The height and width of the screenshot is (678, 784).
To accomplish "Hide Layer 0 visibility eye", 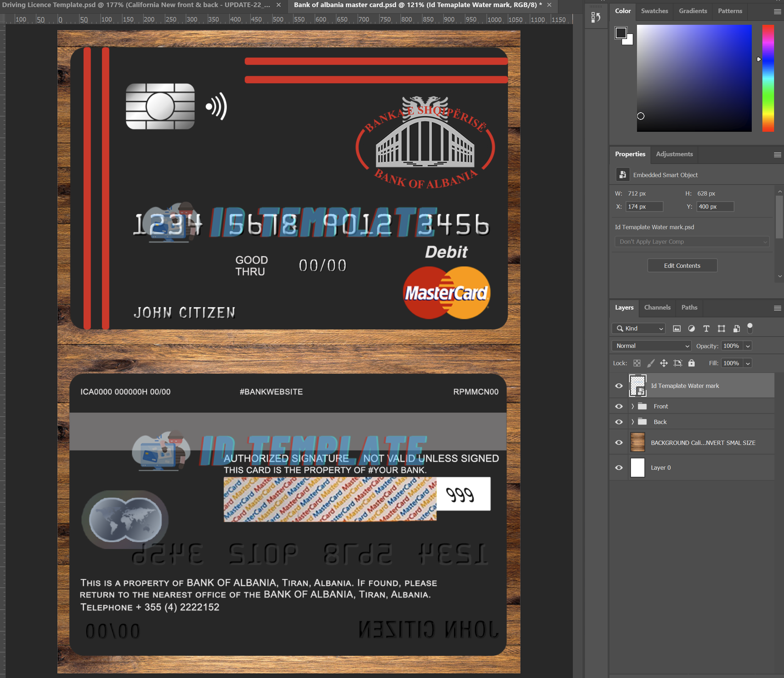I will (619, 468).
